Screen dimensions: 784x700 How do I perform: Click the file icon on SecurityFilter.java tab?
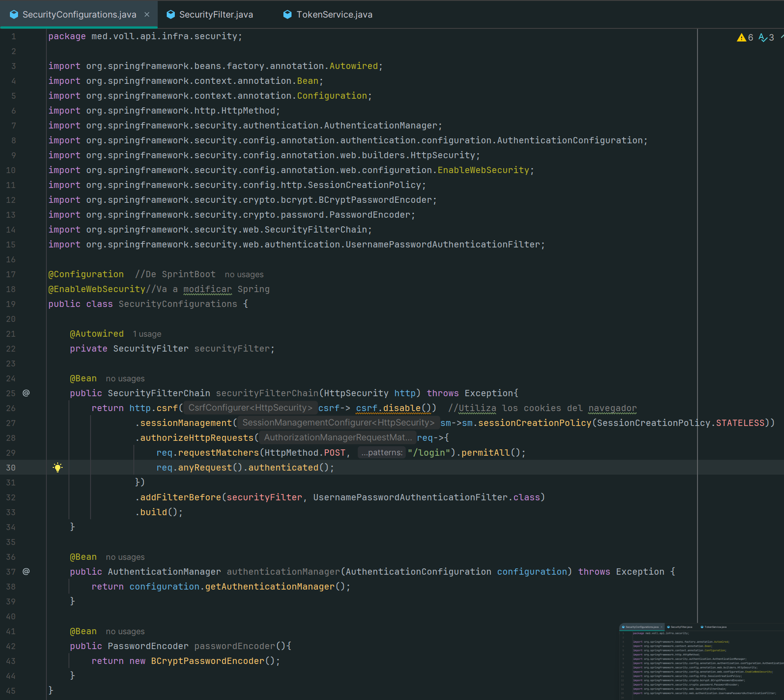coord(171,14)
